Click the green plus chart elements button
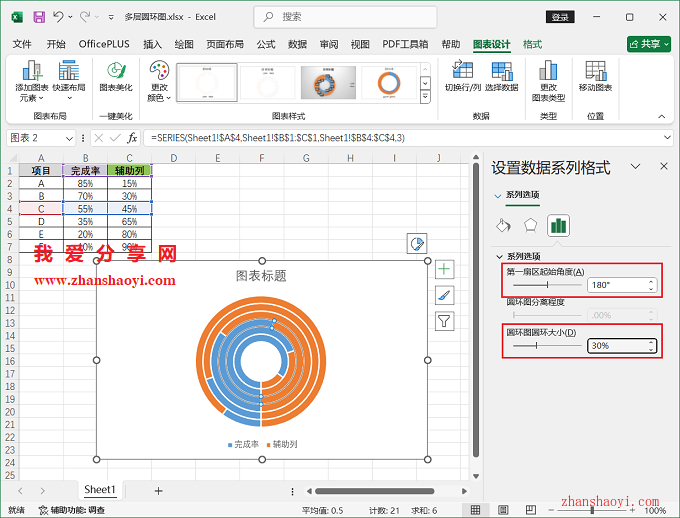680x518 pixels. point(445,269)
